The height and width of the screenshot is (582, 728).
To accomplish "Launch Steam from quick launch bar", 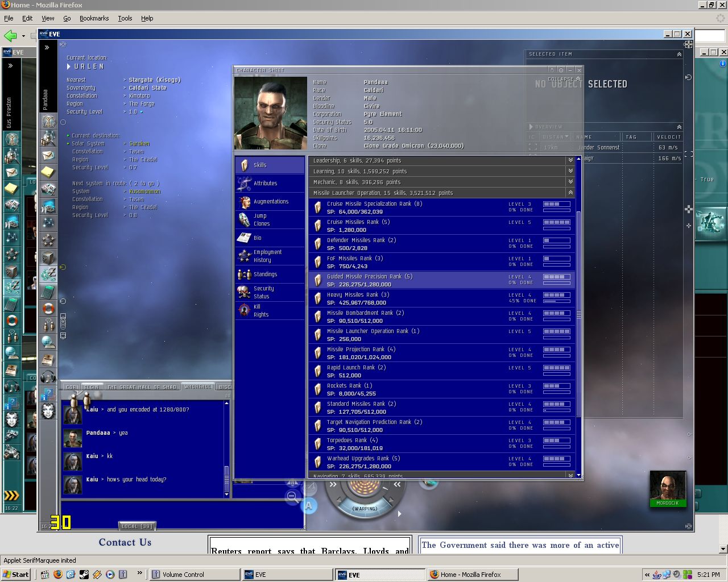I will (84, 574).
